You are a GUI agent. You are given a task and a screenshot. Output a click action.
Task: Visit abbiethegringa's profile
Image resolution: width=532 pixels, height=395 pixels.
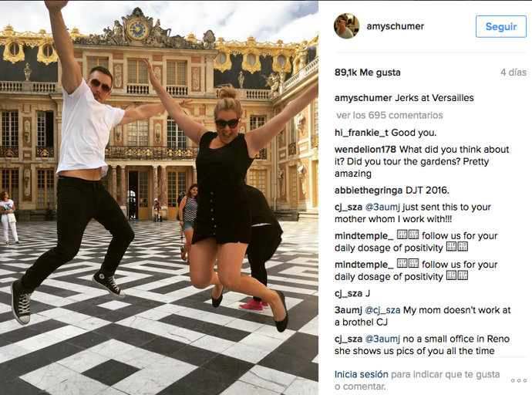point(368,191)
